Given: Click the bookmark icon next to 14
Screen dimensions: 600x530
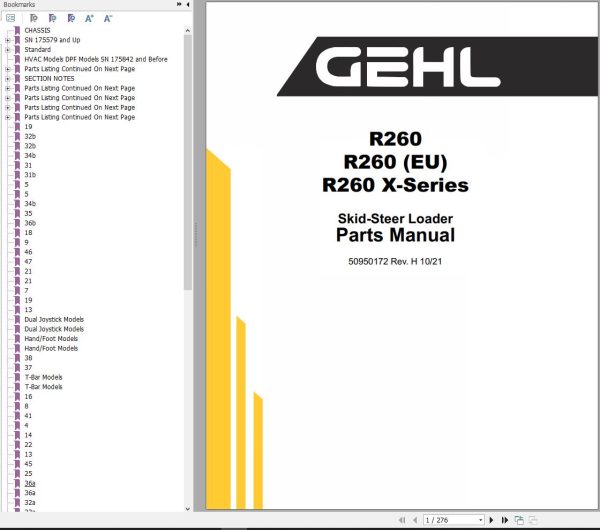Looking at the screenshot, I should click(x=17, y=435).
